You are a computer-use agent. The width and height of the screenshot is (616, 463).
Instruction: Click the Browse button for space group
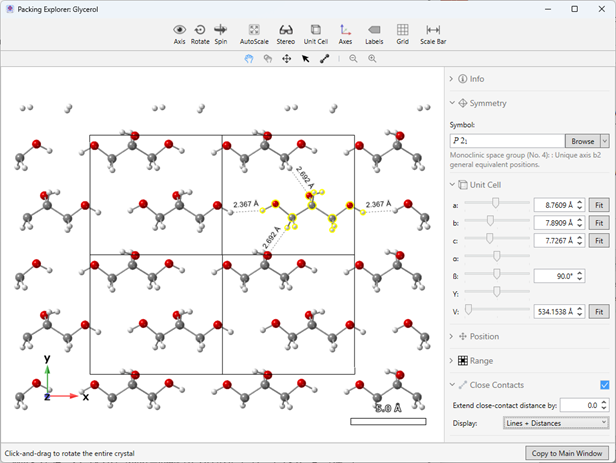582,141
